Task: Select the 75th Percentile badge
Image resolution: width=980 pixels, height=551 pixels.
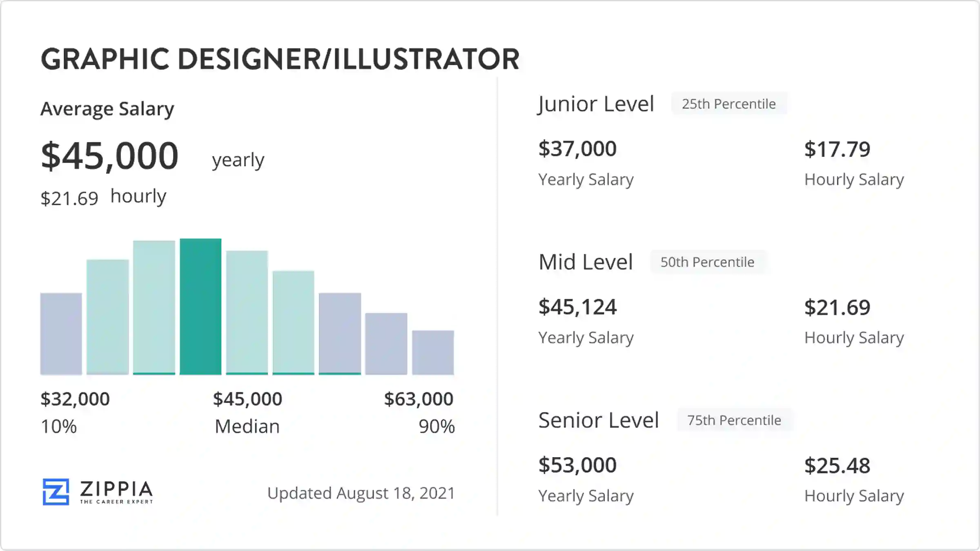Action: coord(734,420)
